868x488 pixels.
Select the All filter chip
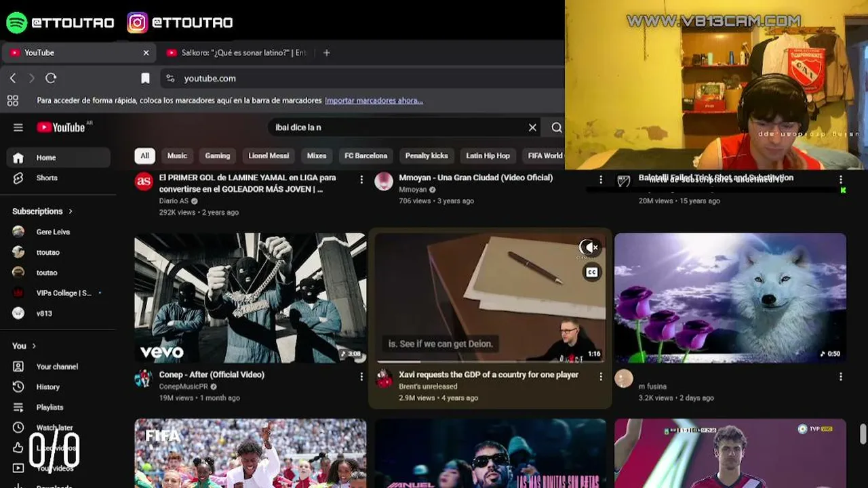point(144,156)
